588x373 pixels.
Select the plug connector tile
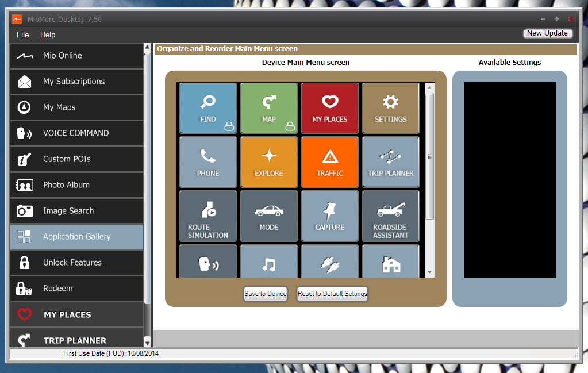coord(330,262)
